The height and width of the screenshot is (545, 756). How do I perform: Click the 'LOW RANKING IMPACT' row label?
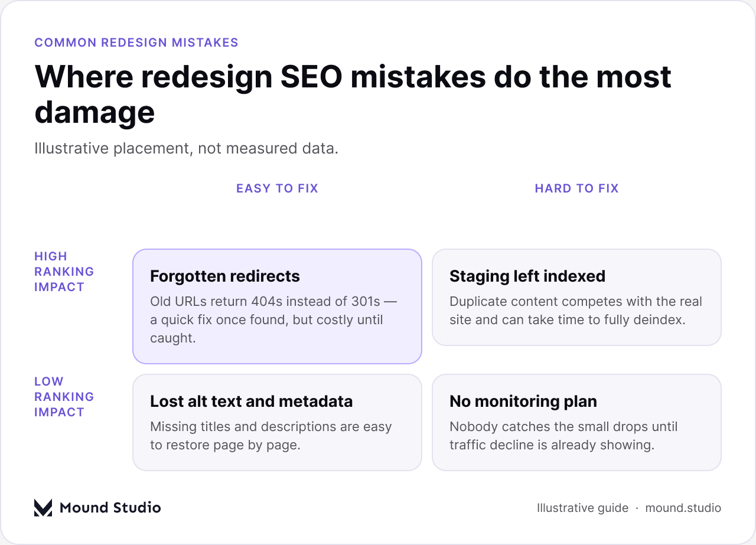(64, 397)
